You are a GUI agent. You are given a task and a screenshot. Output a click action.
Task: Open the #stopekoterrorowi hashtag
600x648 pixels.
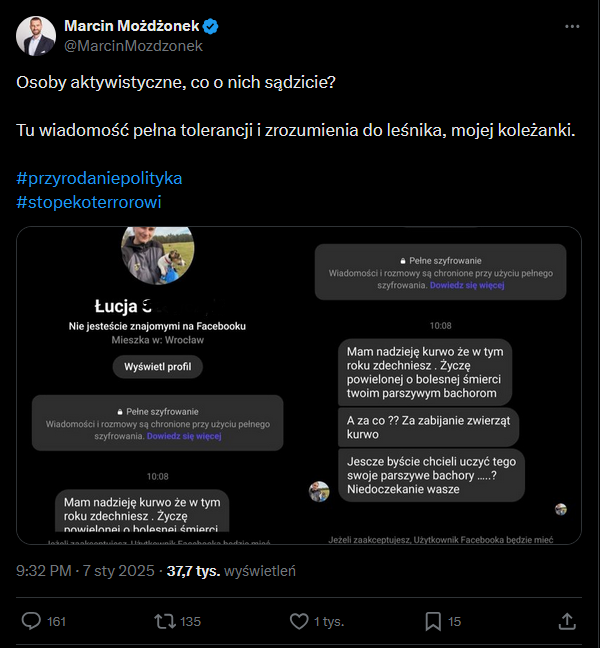coord(89,202)
